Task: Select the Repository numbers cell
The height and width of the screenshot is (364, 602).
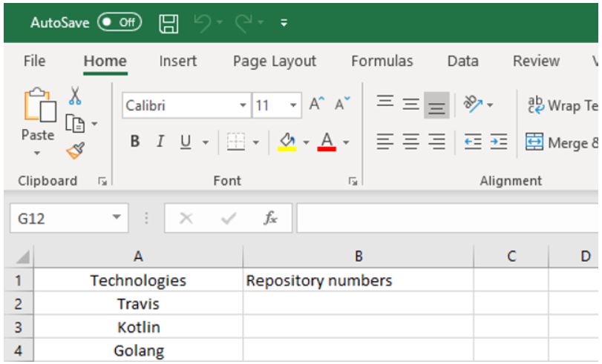Action: tap(359, 280)
